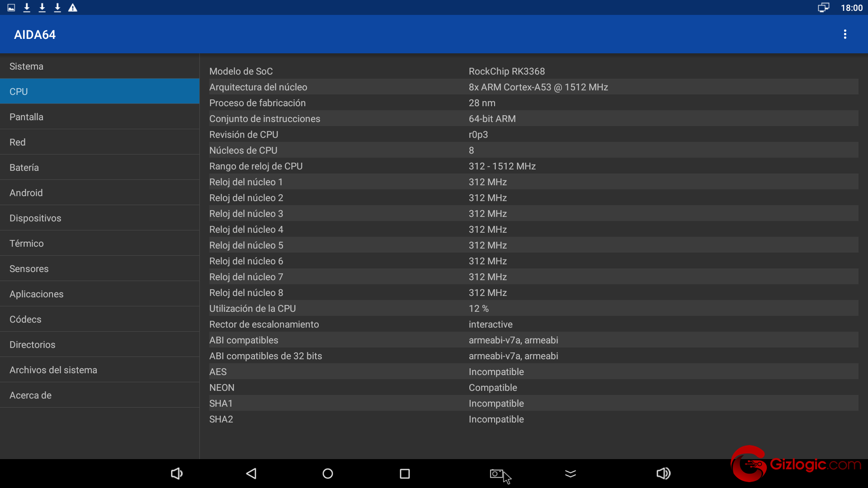The image size is (868, 488).
Task: Select Núcleos de CPU row label
Action: (243, 150)
